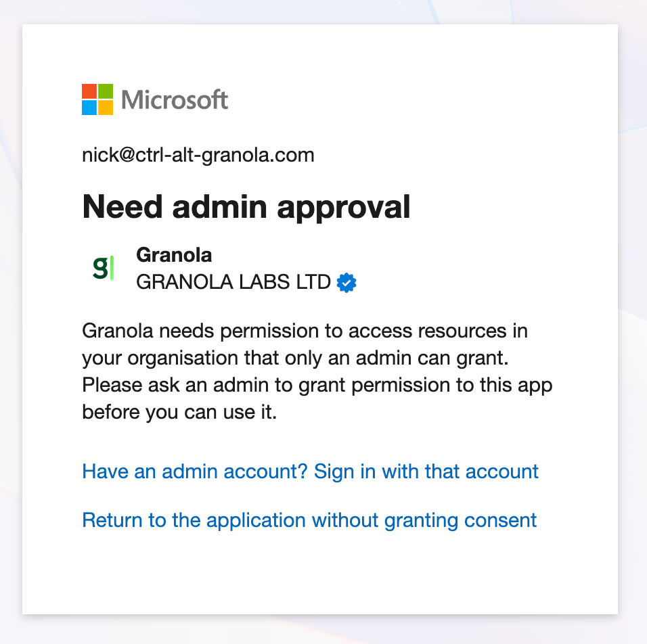Viewport: 647px width, 644px height.
Task: Open "Return to the application without granting consent"
Action: 309,520
